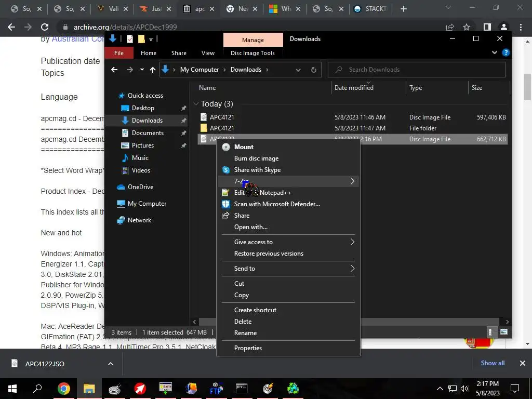Switch to details view button
The image size is (532, 399).
[490, 332]
